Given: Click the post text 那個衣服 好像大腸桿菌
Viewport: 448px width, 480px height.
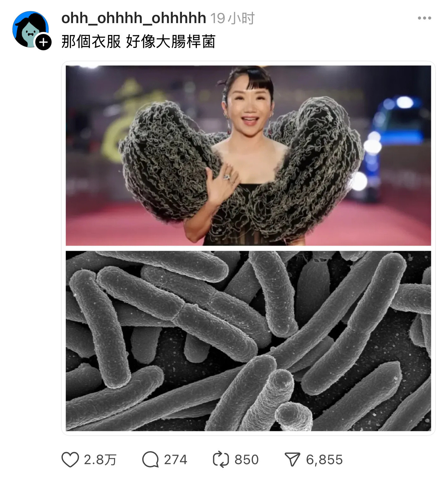Looking at the screenshot, I should click(138, 42).
